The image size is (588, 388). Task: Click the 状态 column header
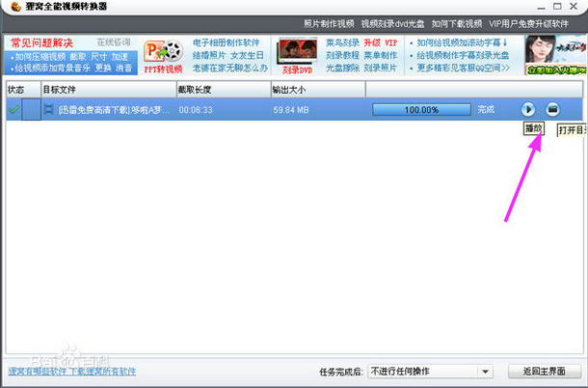point(24,90)
